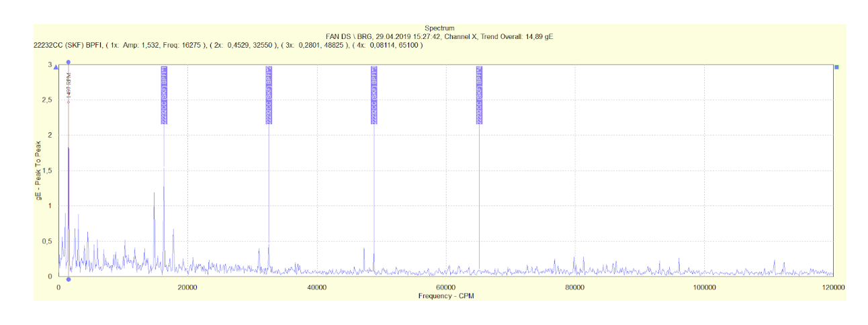868x325 pixels.
Task: Click the blue square at chart's top-right
Action: [836, 67]
